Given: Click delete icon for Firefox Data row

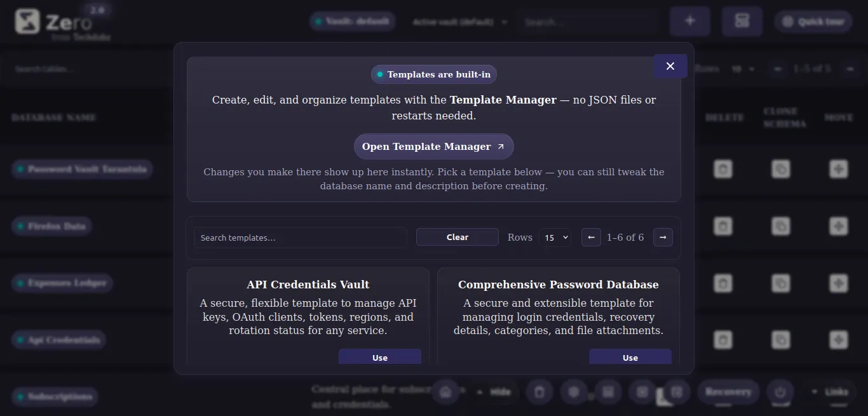Looking at the screenshot, I should point(722,226).
